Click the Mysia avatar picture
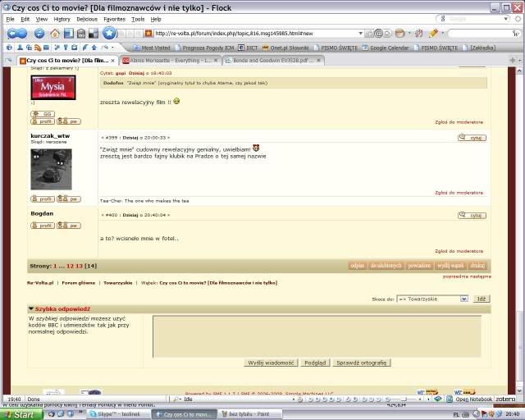525x420 pixels. [52, 88]
